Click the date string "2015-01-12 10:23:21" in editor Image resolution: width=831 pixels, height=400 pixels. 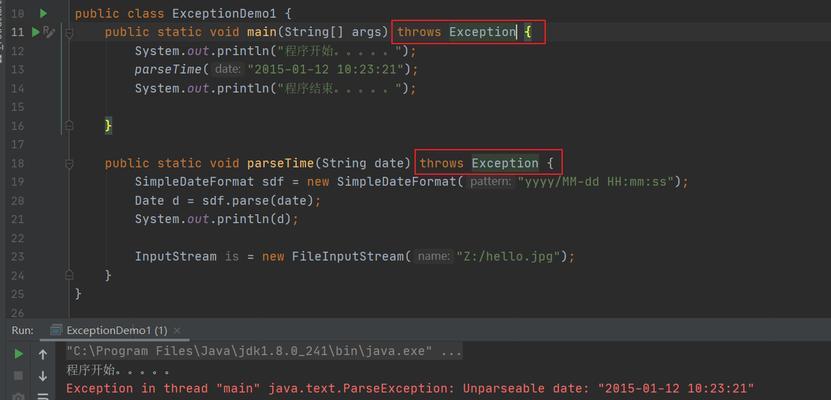tap(326, 69)
